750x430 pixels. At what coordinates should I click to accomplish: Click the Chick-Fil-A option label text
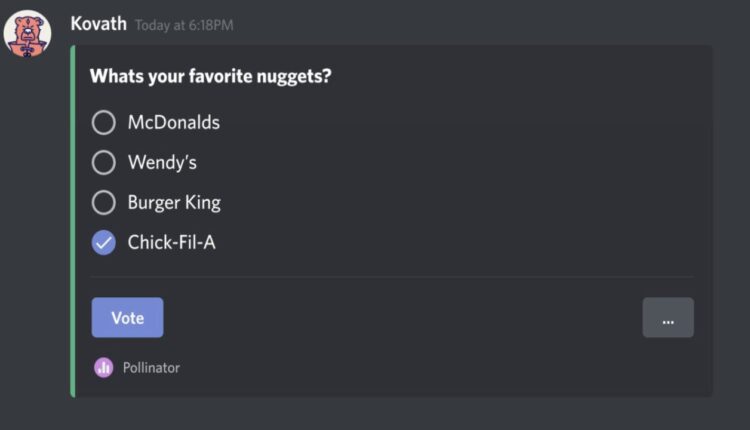[x=171, y=242]
